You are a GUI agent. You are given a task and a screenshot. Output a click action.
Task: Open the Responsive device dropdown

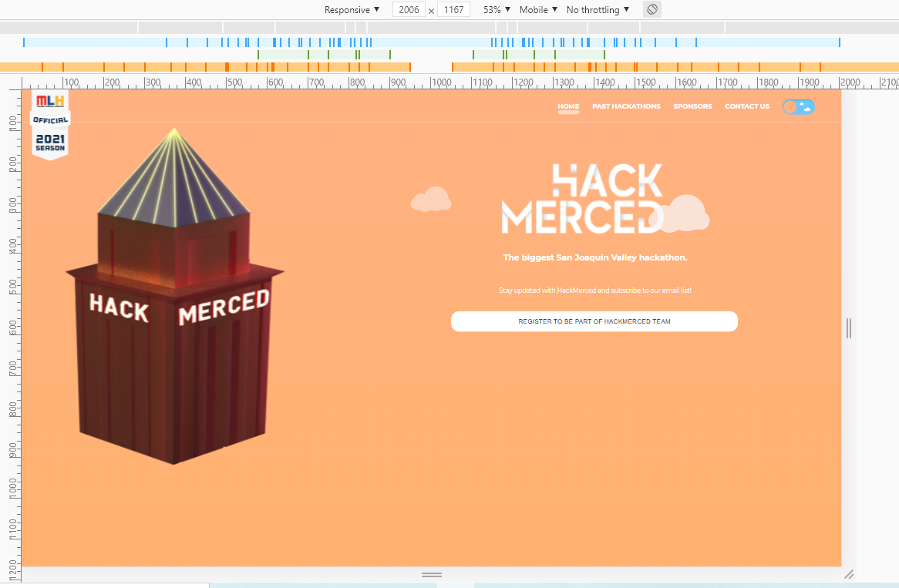pyautogui.click(x=352, y=10)
